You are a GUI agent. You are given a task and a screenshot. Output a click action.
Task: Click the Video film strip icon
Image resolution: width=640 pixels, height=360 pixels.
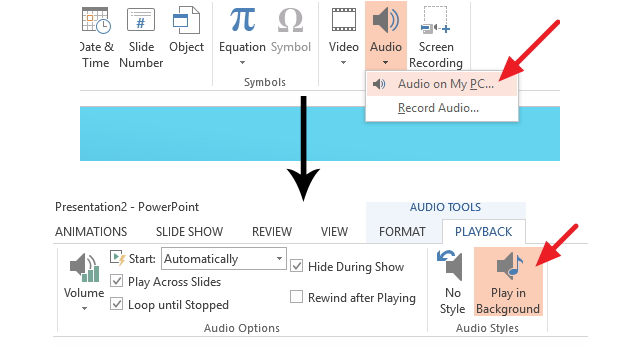coord(344,20)
